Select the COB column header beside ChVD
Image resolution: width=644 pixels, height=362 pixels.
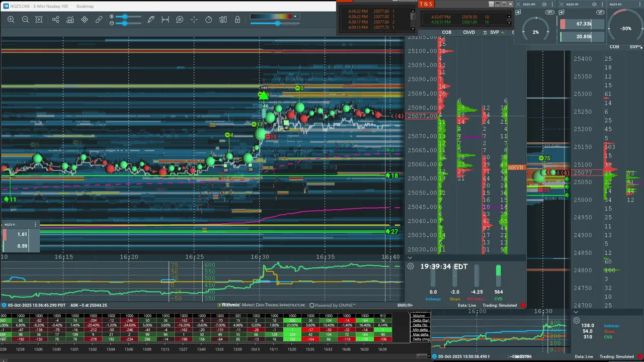pos(446,32)
